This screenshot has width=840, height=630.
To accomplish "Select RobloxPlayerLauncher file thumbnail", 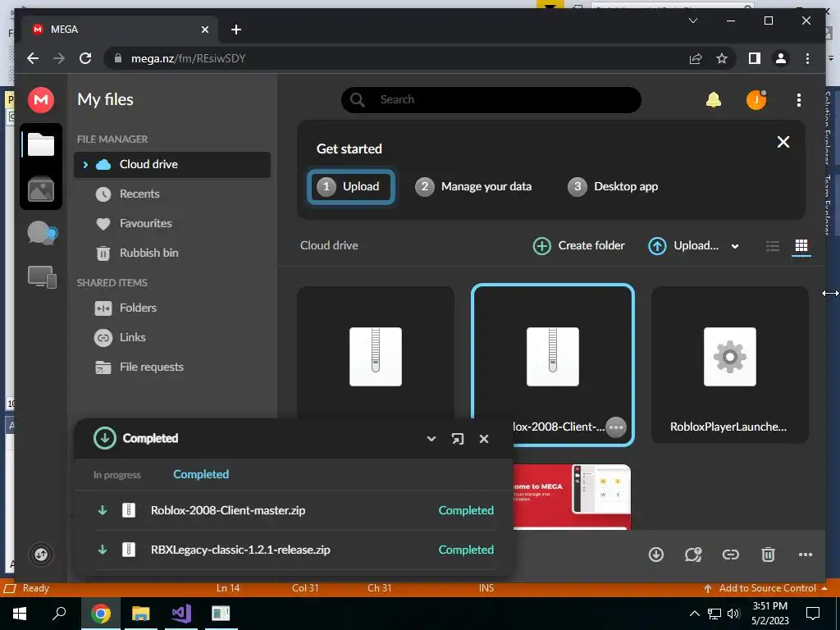I will (729, 365).
